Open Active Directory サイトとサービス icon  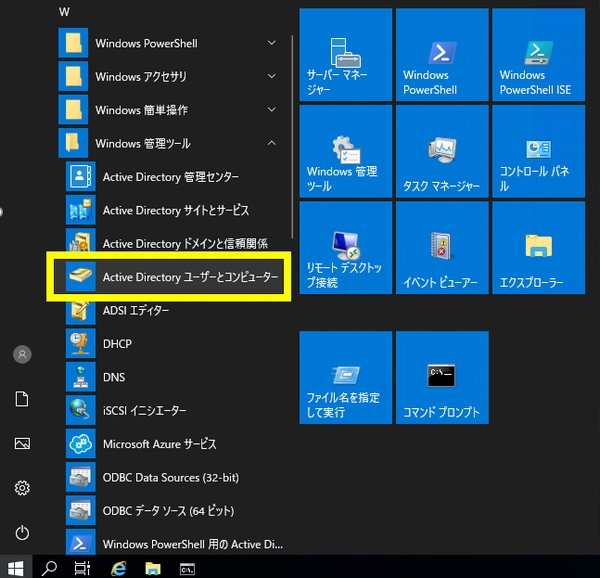coord(80,210)
